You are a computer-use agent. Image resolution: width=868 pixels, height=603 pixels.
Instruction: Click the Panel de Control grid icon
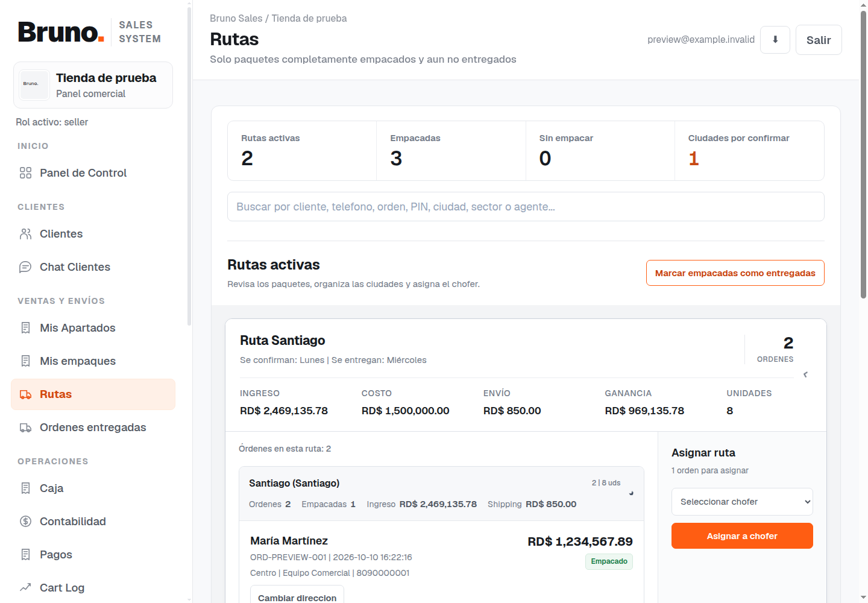(x=25, y=173)
